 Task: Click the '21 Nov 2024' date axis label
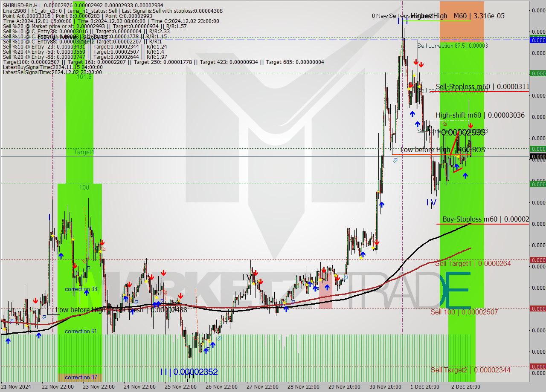click(16, 387)
